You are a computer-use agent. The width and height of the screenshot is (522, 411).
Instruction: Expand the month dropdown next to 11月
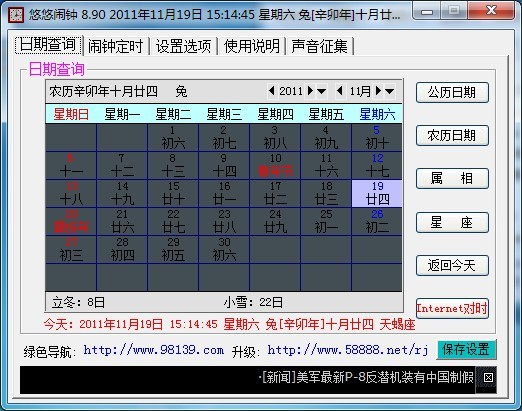click(390, 91)
